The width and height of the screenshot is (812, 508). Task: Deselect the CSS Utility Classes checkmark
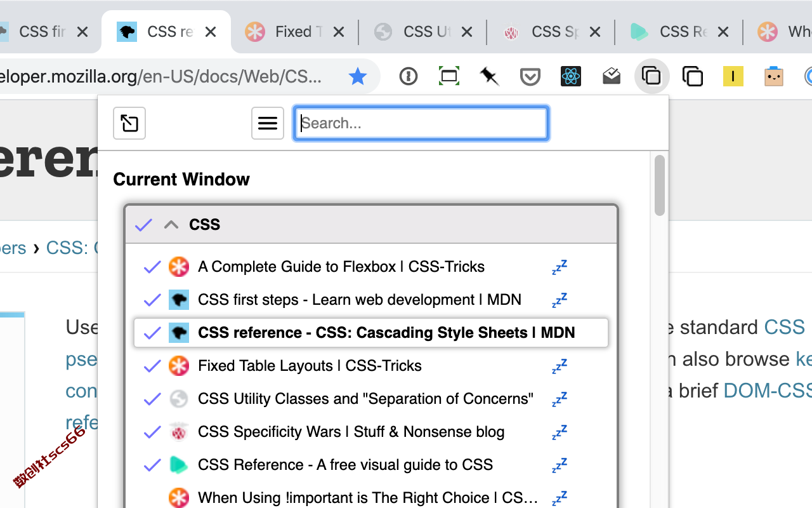(152, 399)
